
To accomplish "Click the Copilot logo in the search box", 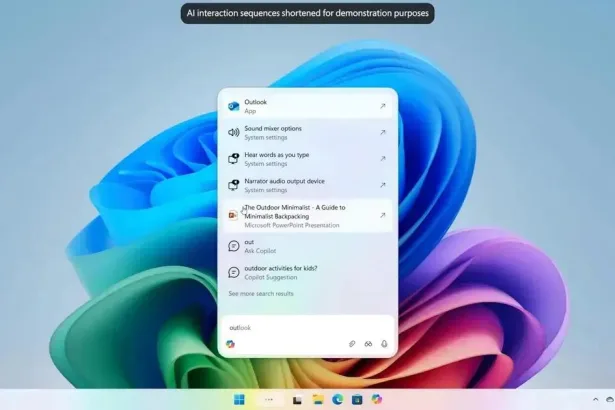I will 231,344.
